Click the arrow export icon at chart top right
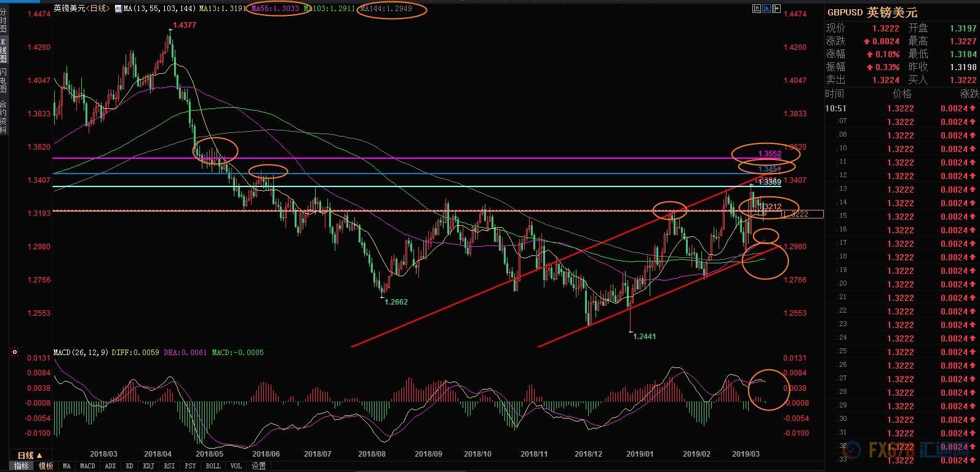 click(x=776, y=9)
